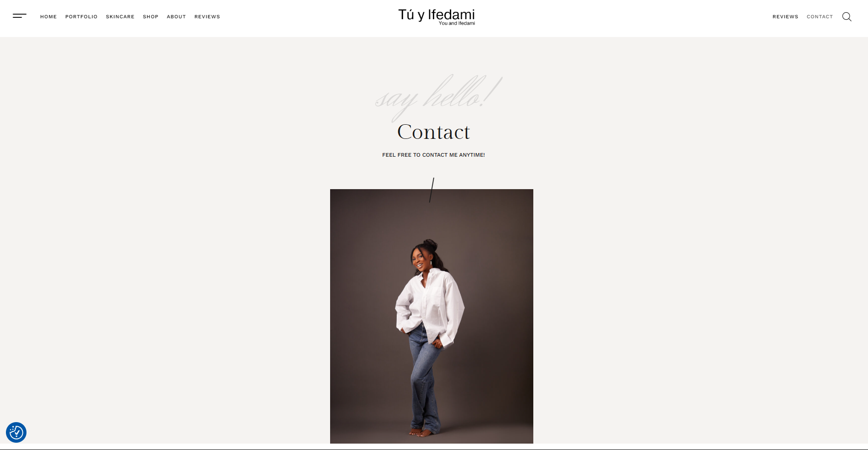Click the search magnifier icon

(x=847, y=17)
